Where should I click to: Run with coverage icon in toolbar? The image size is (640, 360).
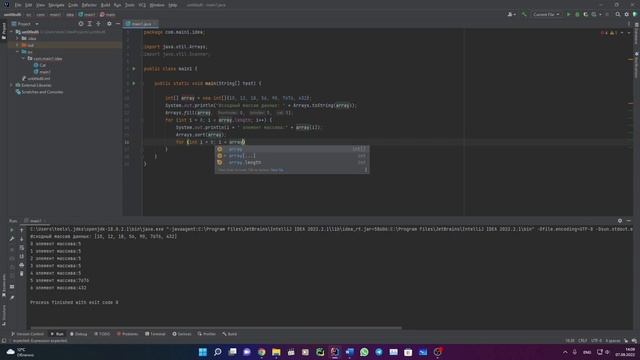click(x=586, y=14)
